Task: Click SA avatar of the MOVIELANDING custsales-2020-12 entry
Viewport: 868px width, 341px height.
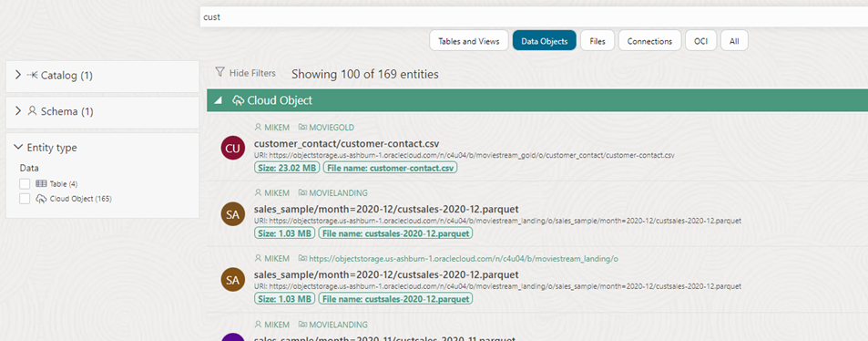Action: pos(232,214)
